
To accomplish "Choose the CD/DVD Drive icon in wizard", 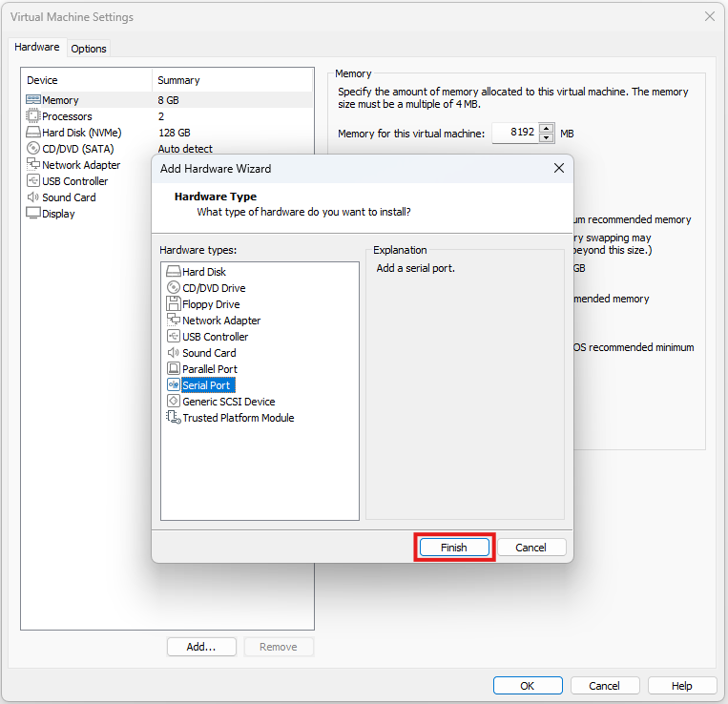I will coord(174,288).
